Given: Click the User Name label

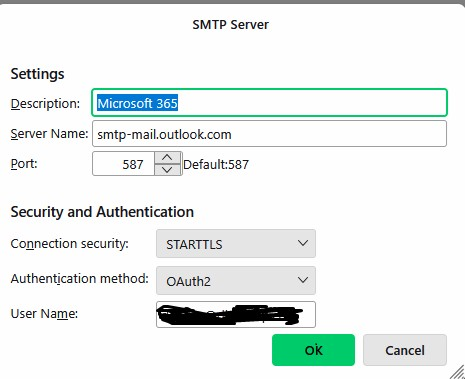Looking at the screenshot, I should click(x=44, y=313).
